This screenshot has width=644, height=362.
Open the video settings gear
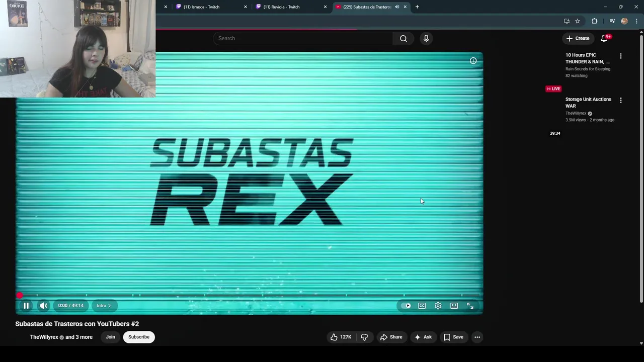tap(438, 306)
